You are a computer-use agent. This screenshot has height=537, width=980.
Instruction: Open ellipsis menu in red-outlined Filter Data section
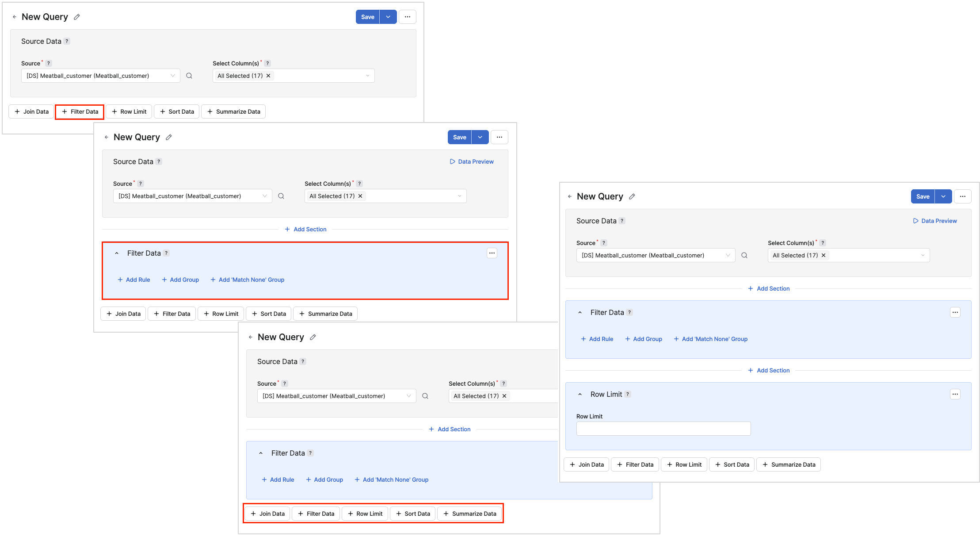(x=492, y=253)
